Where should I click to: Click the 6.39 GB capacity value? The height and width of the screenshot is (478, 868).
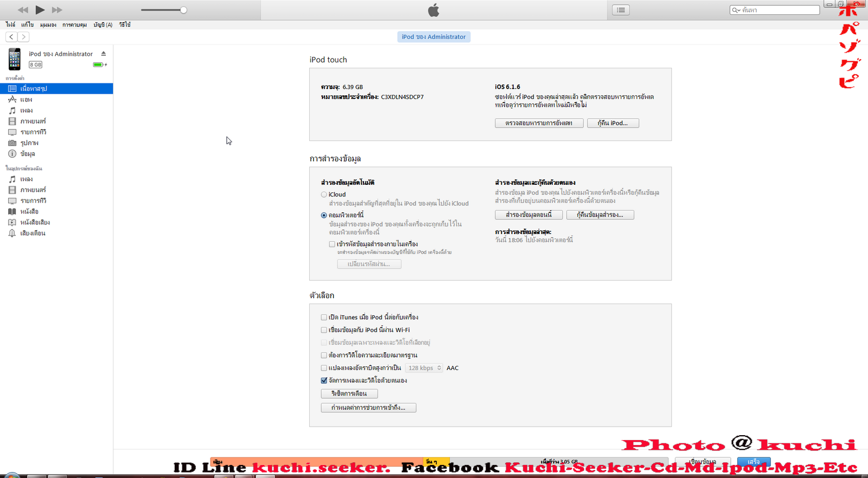pyautogui.click(x=353, y=87)
